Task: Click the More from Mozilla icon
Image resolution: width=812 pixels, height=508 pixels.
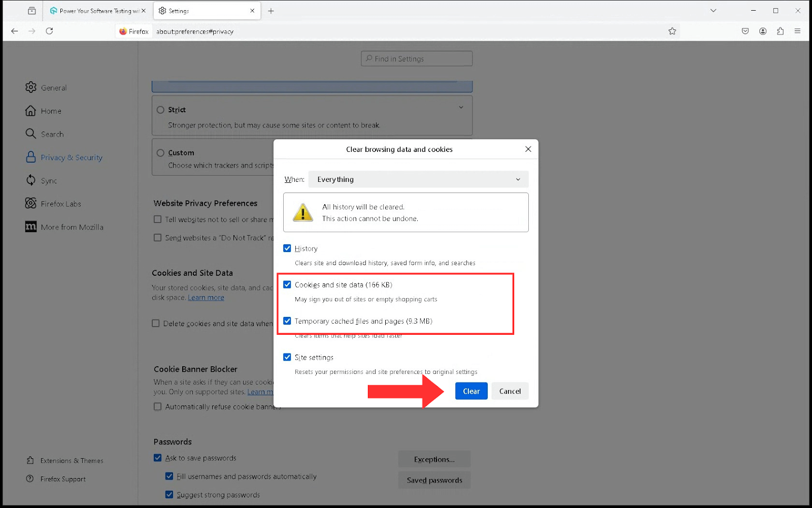Action: (x=31, y=227)
